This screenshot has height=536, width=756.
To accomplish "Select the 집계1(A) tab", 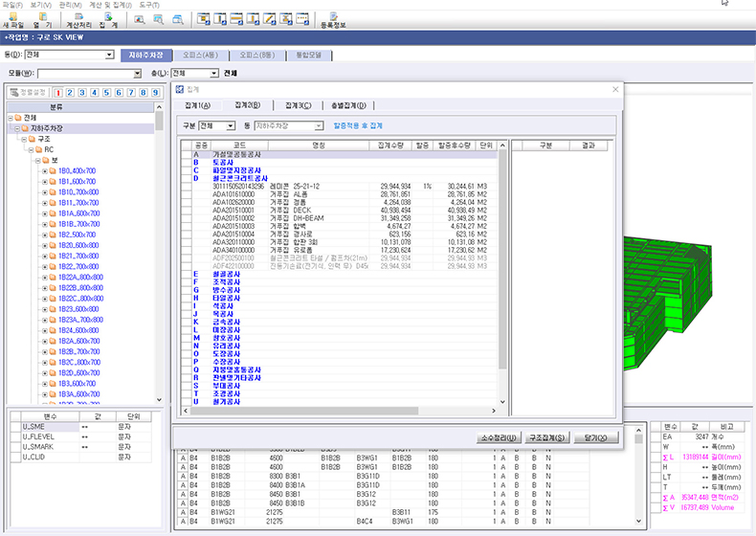I will tap(198, 105).
